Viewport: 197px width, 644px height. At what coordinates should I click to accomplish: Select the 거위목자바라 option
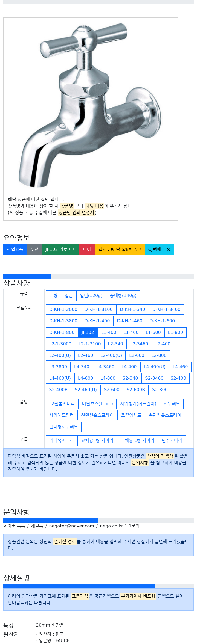[62, 441]
